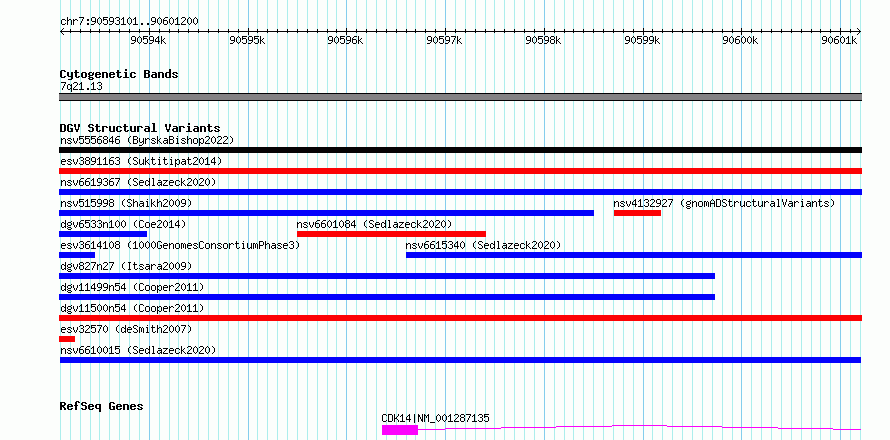Click the red nsv6601084 variant bar
This screenshot has width=890, height=440.
[391, 234]
